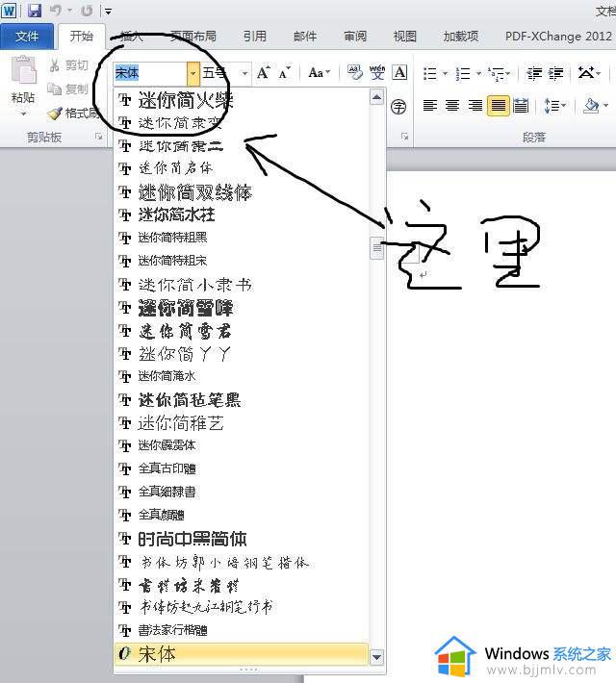Click the Bullets list icon

pyautogui.click(x=430, y=73)
